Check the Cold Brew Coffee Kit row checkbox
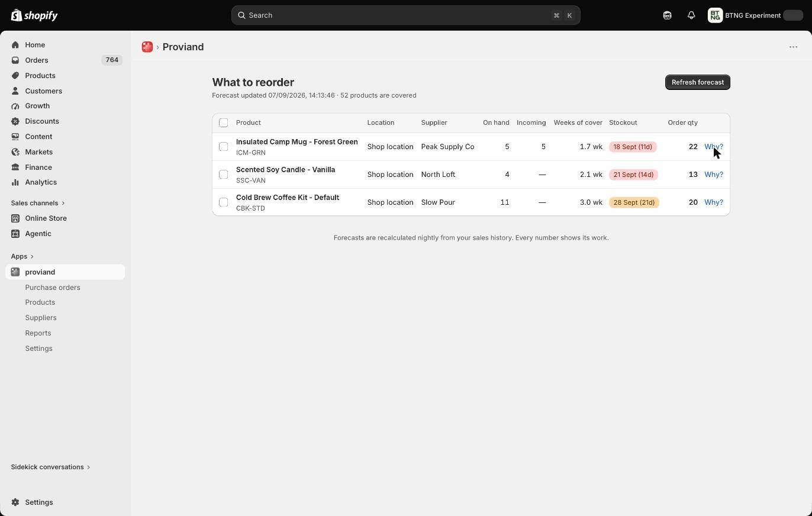 pos(223,202)
